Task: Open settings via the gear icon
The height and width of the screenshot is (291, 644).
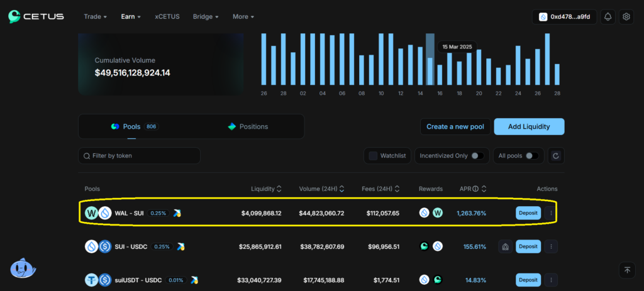Action: (626, 17)
